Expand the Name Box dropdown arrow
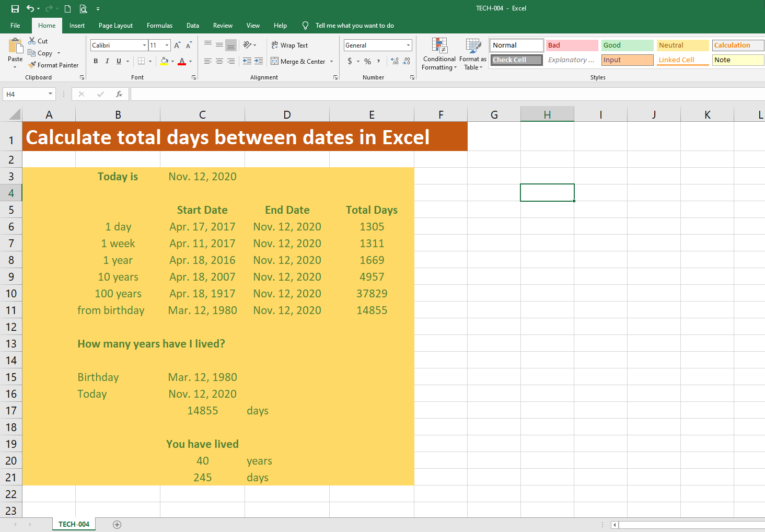Screen dimensions: 765x532 coord(50,94)
